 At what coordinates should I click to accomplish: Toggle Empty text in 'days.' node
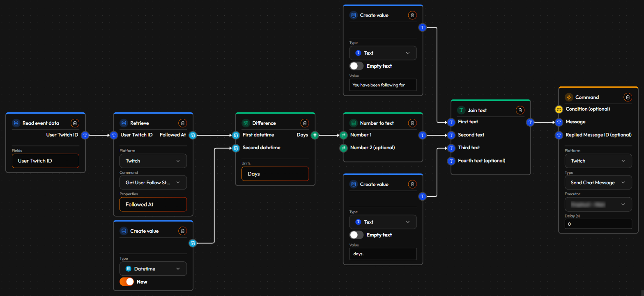tap(356, 235)
